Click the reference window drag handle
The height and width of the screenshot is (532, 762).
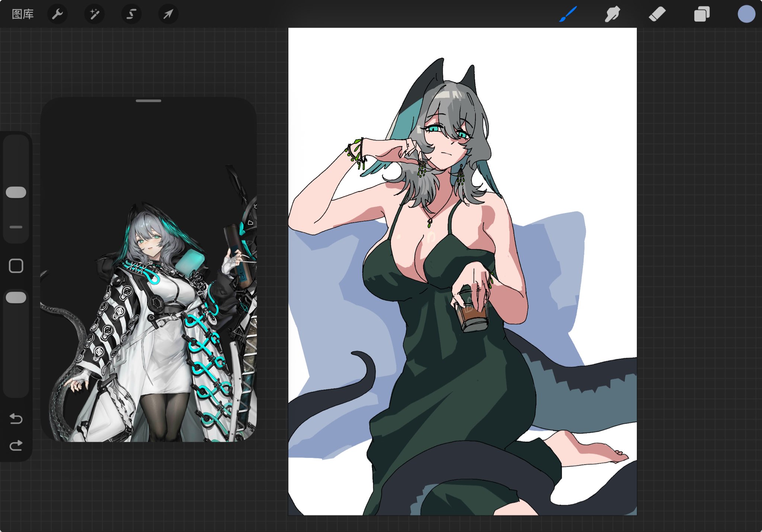pos(148,101)
